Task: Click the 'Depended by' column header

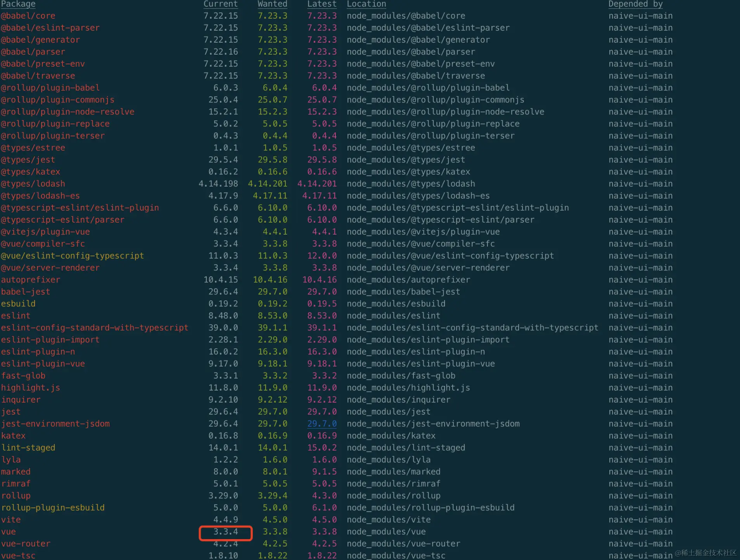Action: (636, 4)
